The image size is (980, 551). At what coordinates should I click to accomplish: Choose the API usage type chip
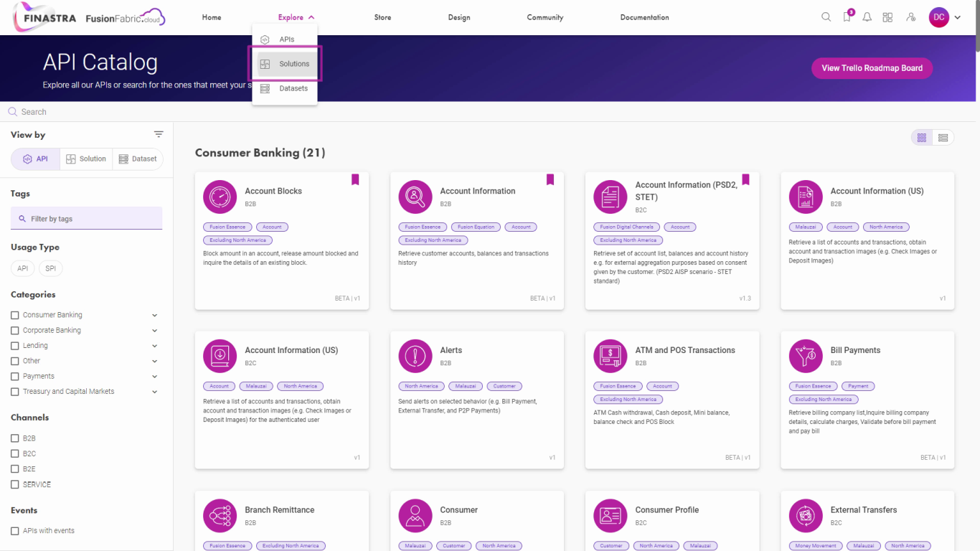point(23,268)
